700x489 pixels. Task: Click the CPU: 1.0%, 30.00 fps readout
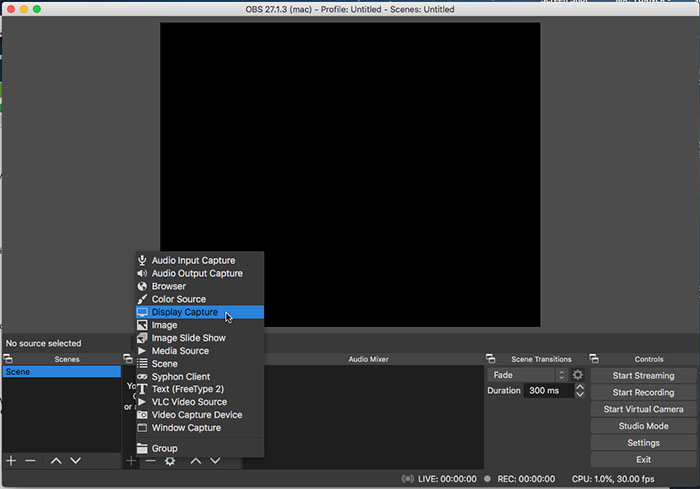pyautogui.click(x=613, y=479)
